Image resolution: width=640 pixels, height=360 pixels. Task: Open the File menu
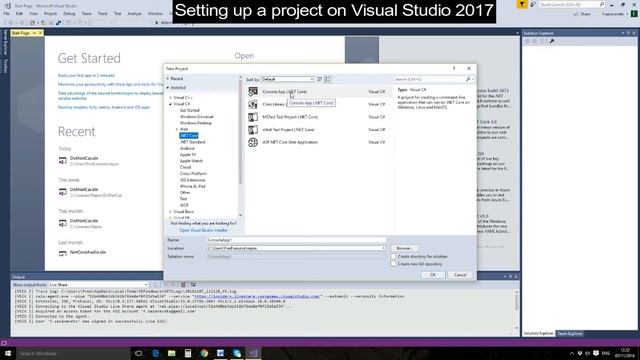[6, 13]
